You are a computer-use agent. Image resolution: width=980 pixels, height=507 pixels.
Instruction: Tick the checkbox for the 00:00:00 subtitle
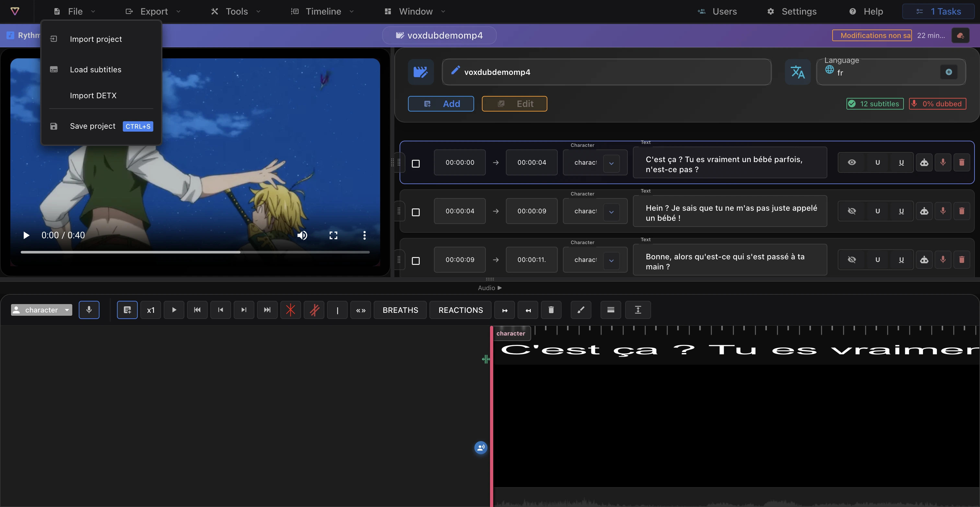(416, 164)
